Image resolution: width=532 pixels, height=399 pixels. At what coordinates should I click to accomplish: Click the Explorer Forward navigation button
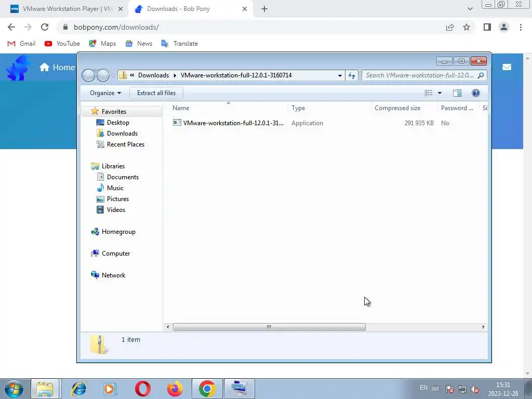tap(103, 75)
